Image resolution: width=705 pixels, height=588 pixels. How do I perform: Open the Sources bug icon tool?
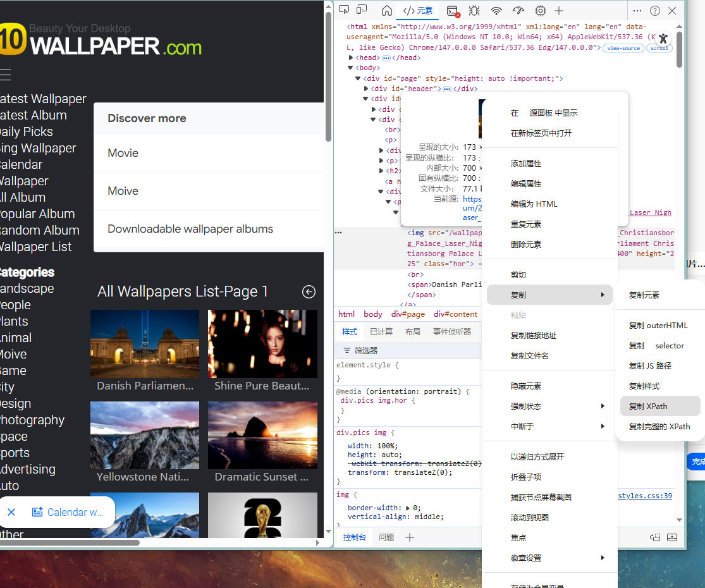pyautogui.click(x=474, y=10)
